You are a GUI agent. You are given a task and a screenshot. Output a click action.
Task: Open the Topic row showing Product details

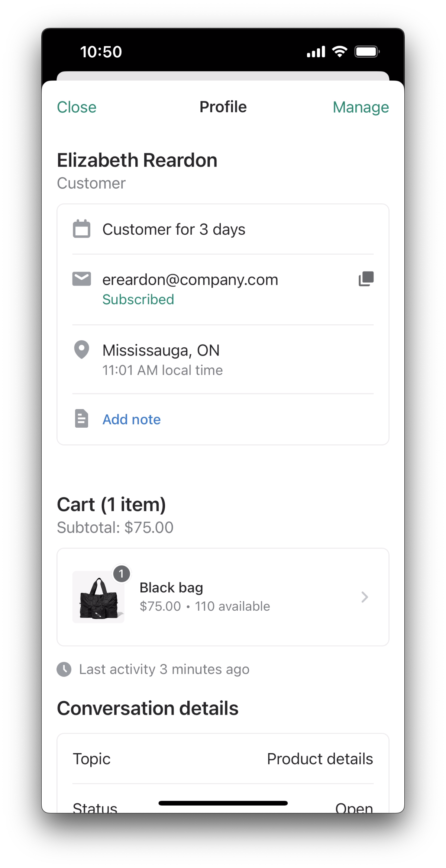click(x=223, y=759)
